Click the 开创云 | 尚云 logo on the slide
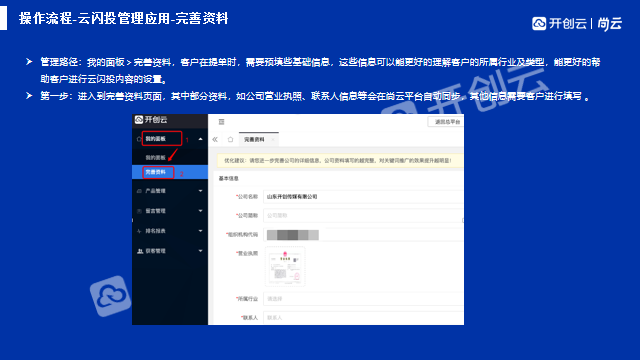Image resolution: width=640 pixels, height=360 pixels. (x=577, y=24)
